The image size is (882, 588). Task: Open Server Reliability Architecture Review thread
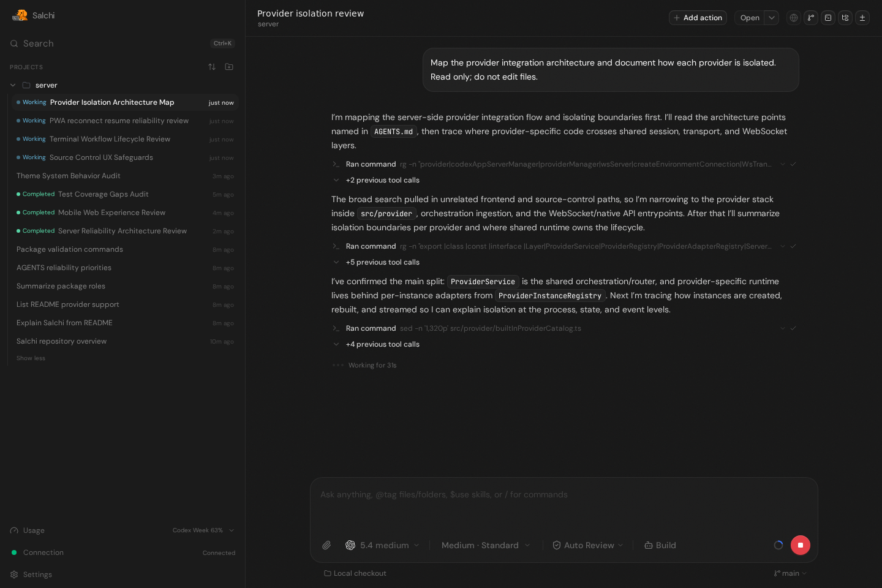click(x=125, y=231)
